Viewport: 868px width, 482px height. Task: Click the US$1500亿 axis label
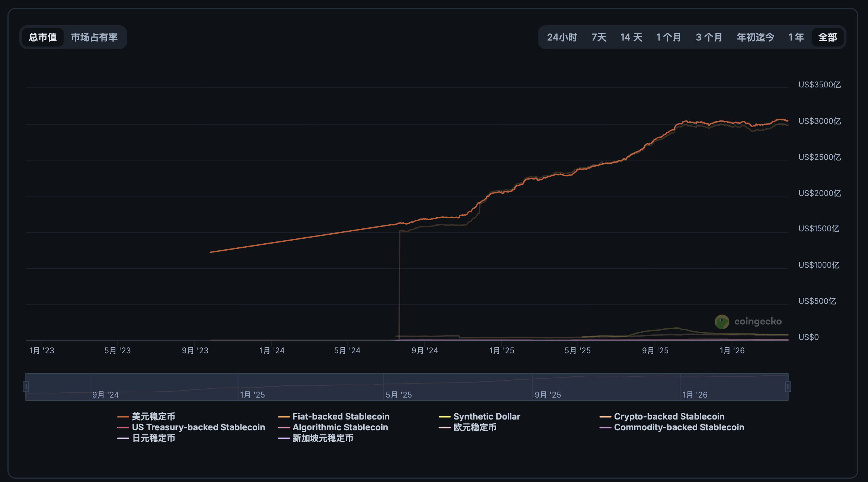point(819,229)
